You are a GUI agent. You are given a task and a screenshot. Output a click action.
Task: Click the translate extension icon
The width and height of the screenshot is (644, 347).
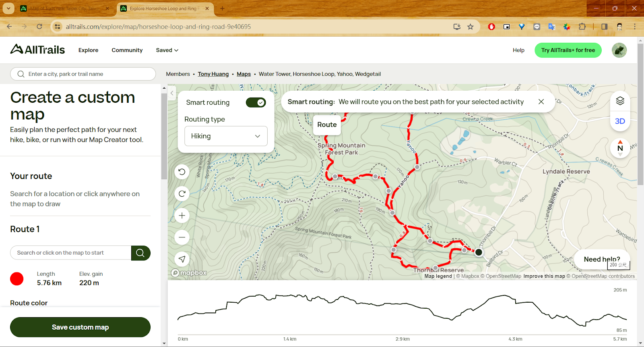pyautogui.click(x=551, y=27)
